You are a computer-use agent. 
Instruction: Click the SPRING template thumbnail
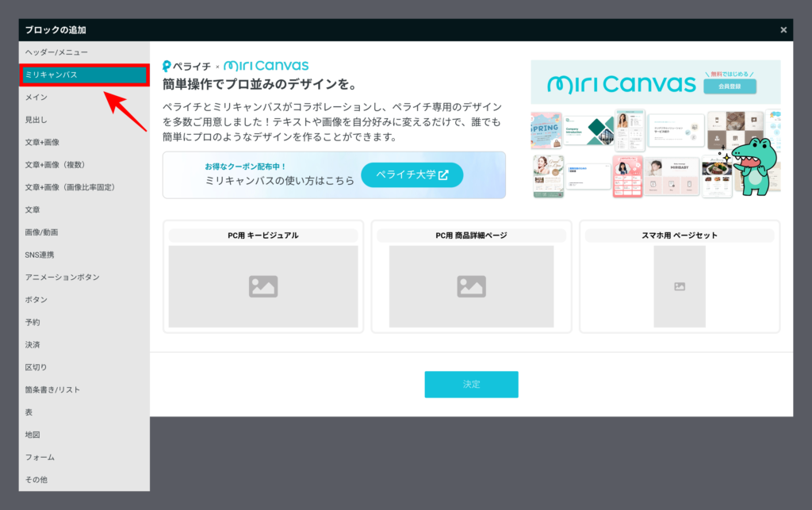[x=546, y=130]
